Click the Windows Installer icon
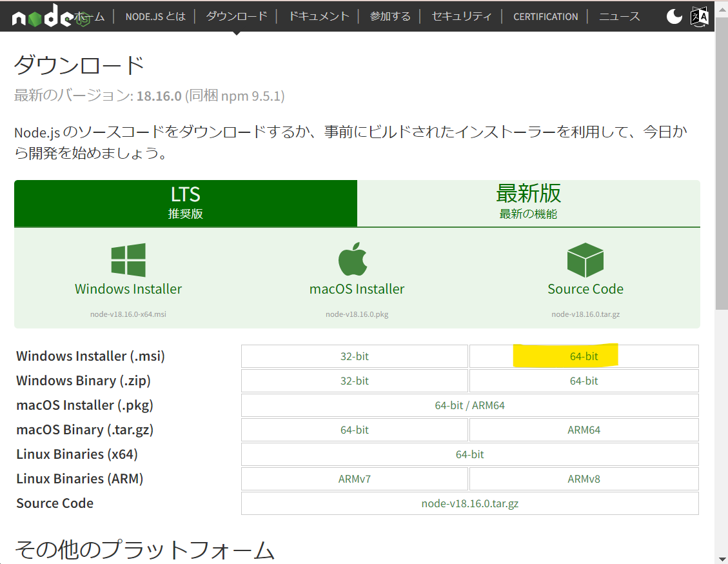728x564 pixels. pyautogui.click(x=128, y=260)
